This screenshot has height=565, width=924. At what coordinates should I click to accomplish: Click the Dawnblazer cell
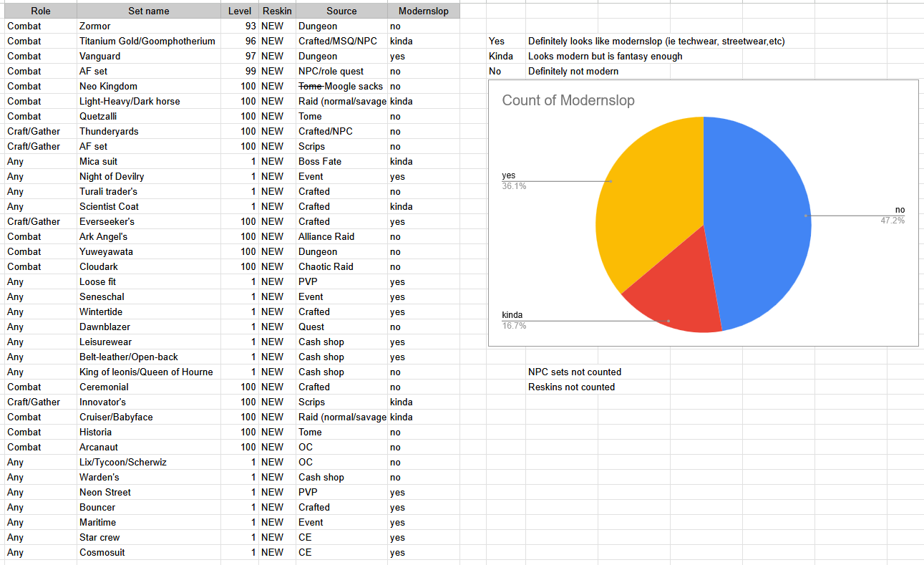tap(149, 327)
